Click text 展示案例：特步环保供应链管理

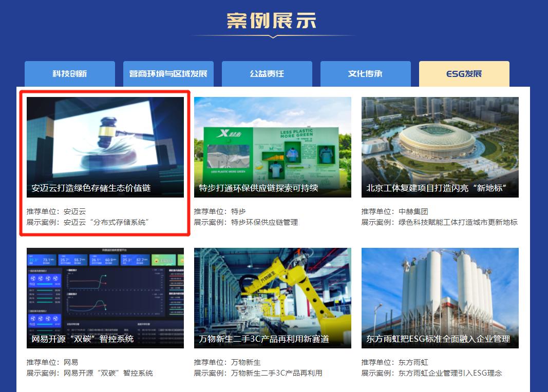(246, 222)
